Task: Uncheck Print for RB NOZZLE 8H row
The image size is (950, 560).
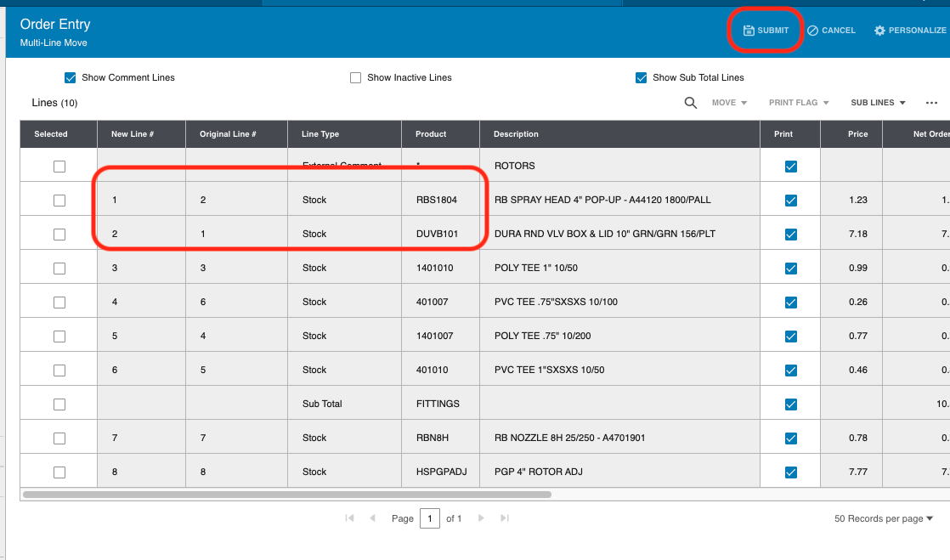Action: coord(790,438)
